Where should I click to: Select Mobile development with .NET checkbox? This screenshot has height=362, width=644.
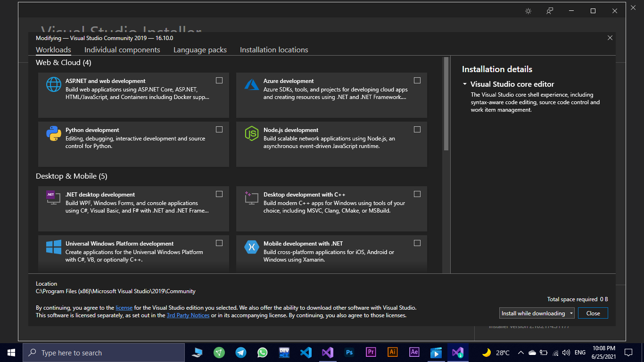click(x=417, y=243)
